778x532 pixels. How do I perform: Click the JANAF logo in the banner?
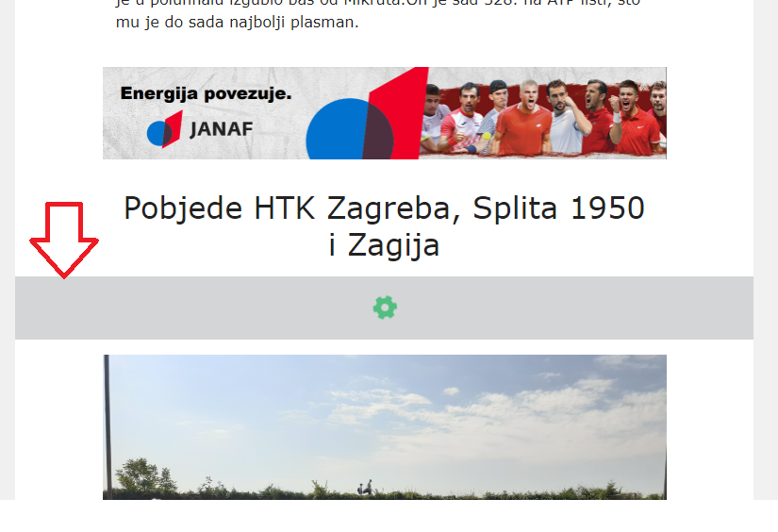tap(200, 129)
